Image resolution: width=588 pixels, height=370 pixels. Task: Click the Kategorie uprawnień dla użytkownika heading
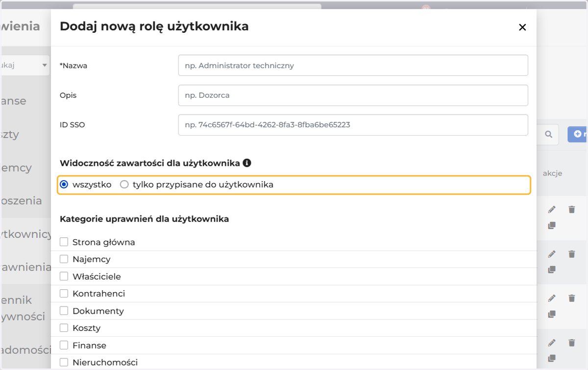point(145,219)
